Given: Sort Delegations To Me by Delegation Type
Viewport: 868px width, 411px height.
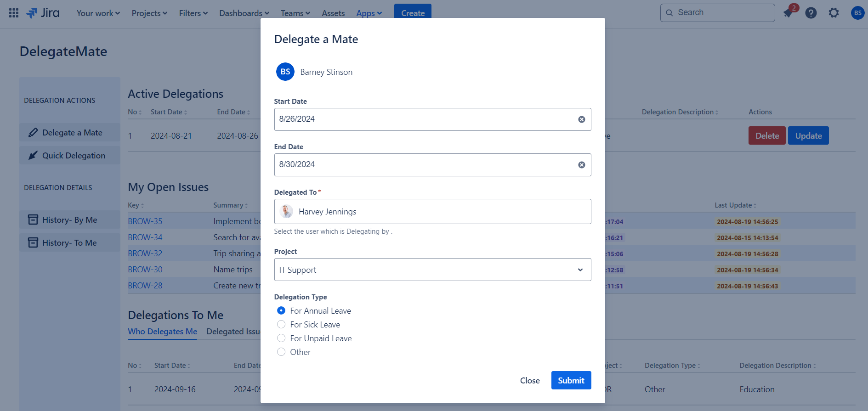Looking at the screenshot, I should pos(672,366).
